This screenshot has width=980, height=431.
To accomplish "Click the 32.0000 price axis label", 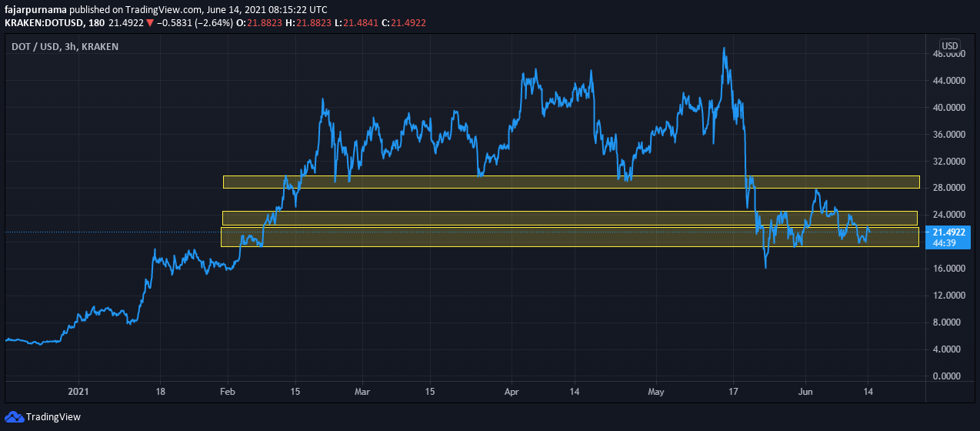I will (x=948, y=162).
